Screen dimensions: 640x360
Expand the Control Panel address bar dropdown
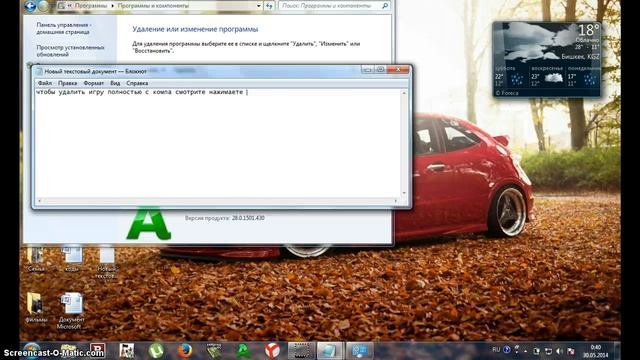(258, 6)
